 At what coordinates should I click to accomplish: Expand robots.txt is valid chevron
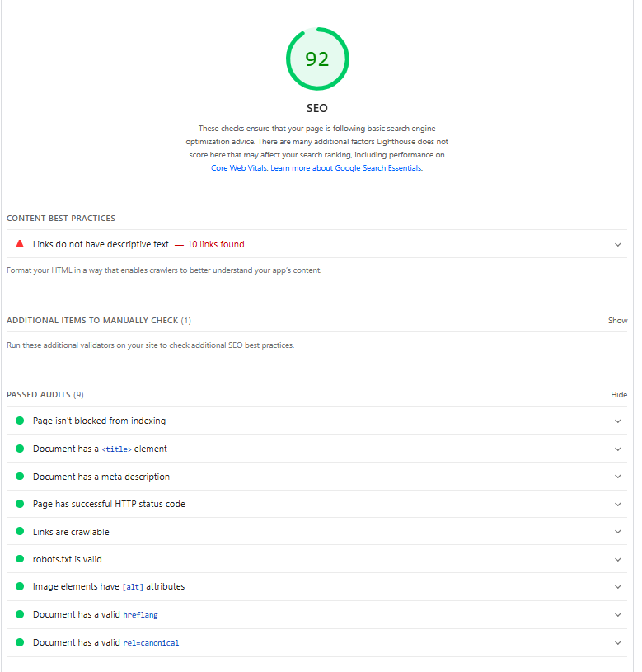pyautogui.click(x=617, y=560)
